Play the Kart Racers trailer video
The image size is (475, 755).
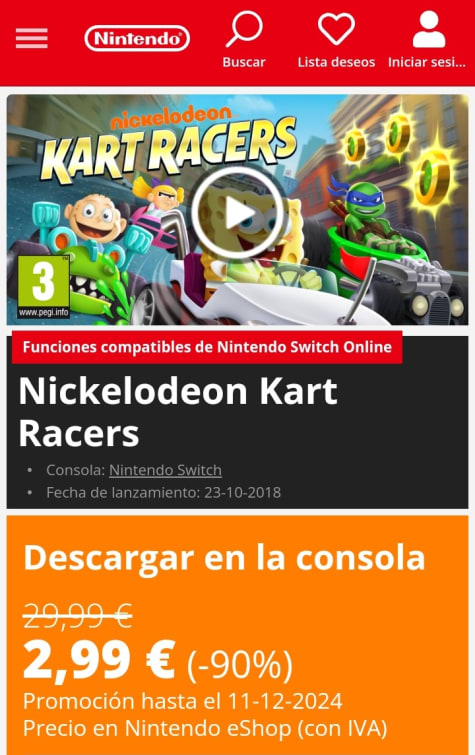click(238, 212)
